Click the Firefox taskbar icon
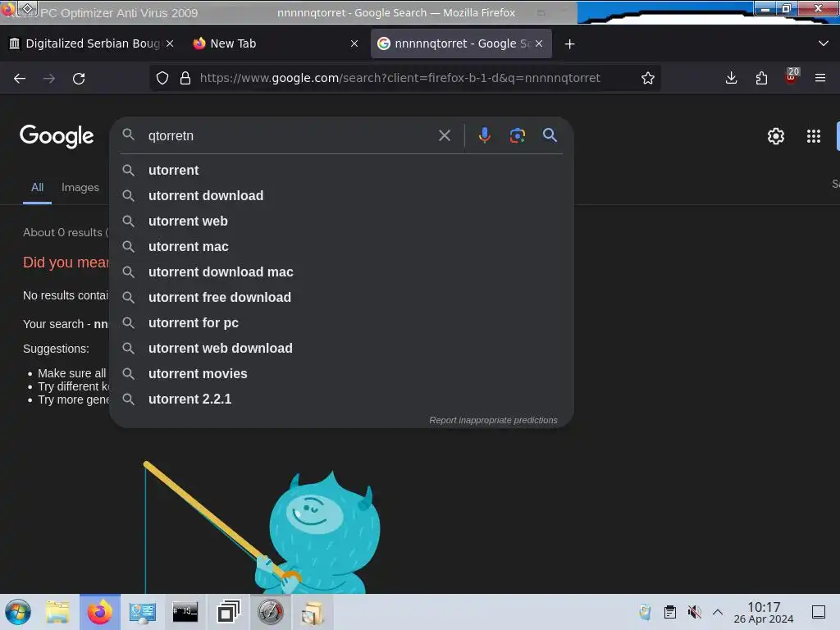Image resolution: width=840 pixels, height=630 pixels. pos(99,612)
